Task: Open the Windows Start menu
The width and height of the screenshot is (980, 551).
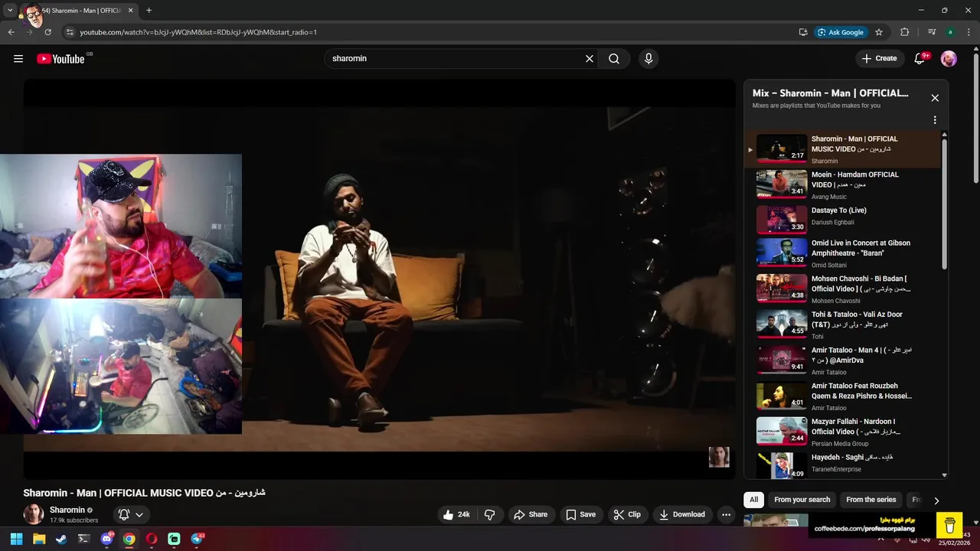Action: click(x=17, y=539)
